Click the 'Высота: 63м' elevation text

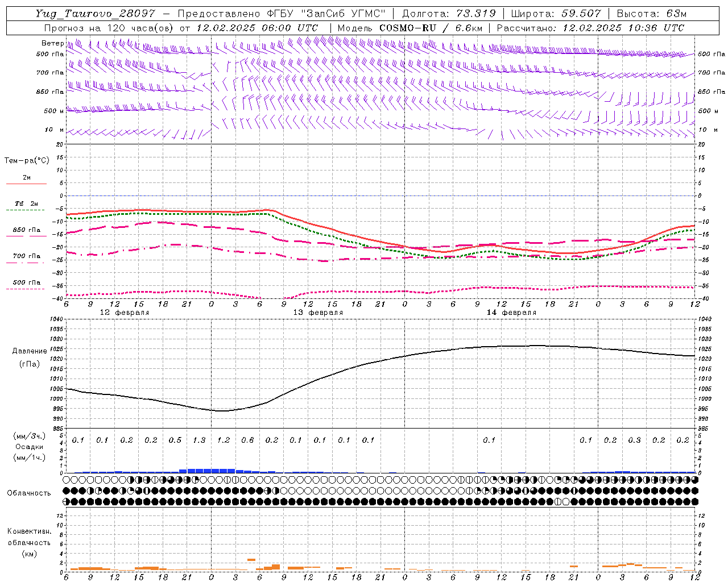coord(652,14)
